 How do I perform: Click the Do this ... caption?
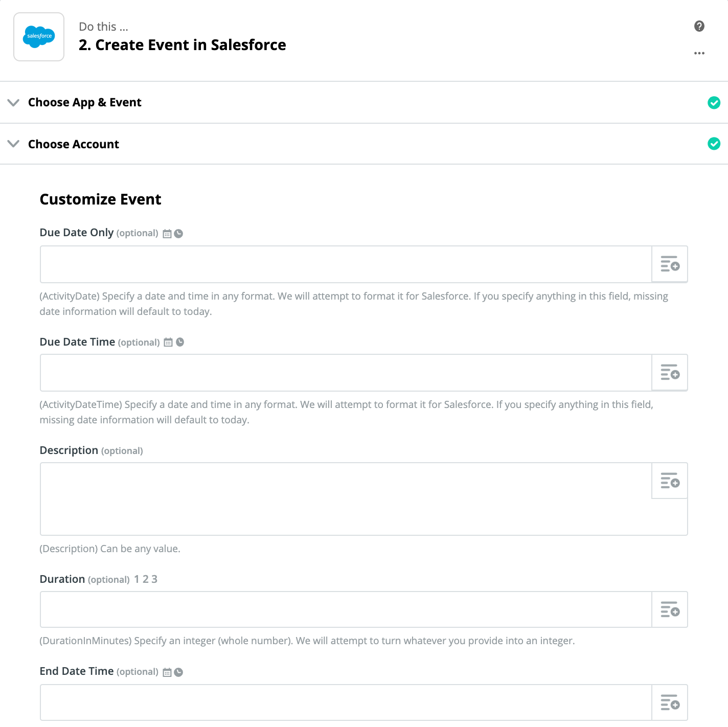pos(103,27)
